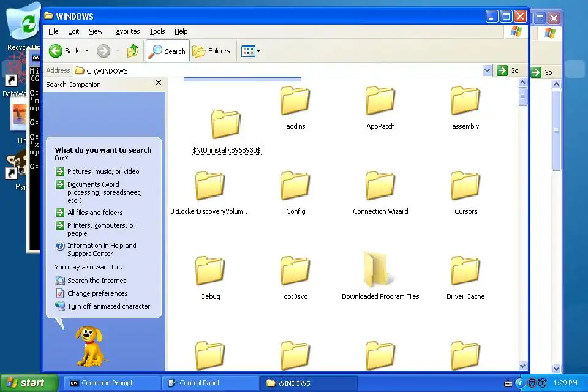Select the Connection Wizard folder
Screen dimensions: 588x392
[x=380, y=193]
